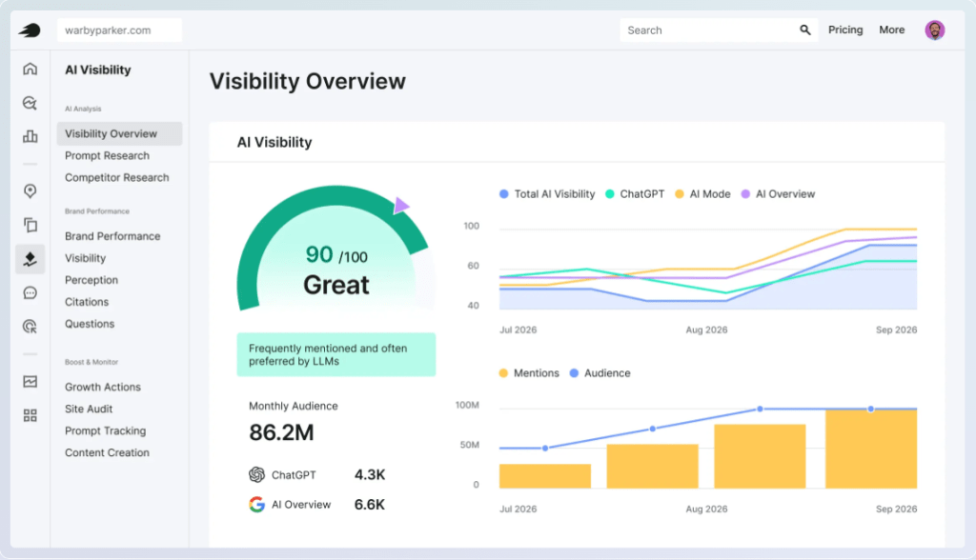Click the AI Visibility card heading
The height and width of the screenshot is (560, 976).
coord(274,143)
